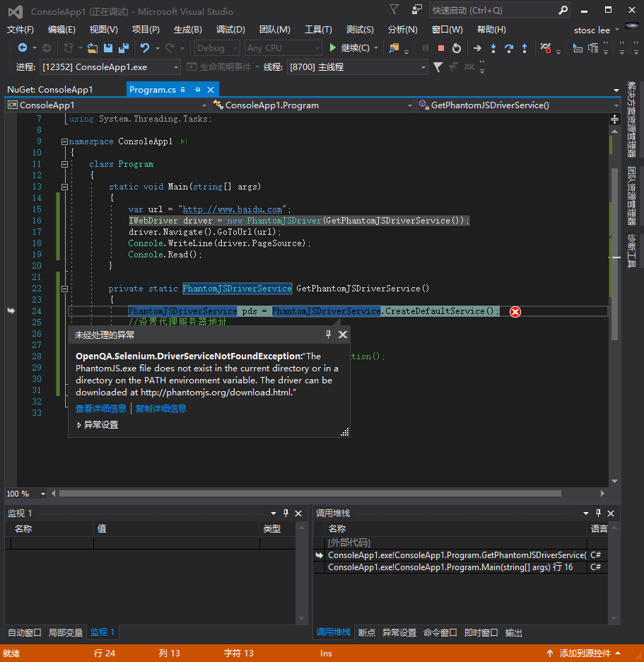Switch to the Breakpoints tab
This screenshot has width=644, height=662.
[367, 632]
